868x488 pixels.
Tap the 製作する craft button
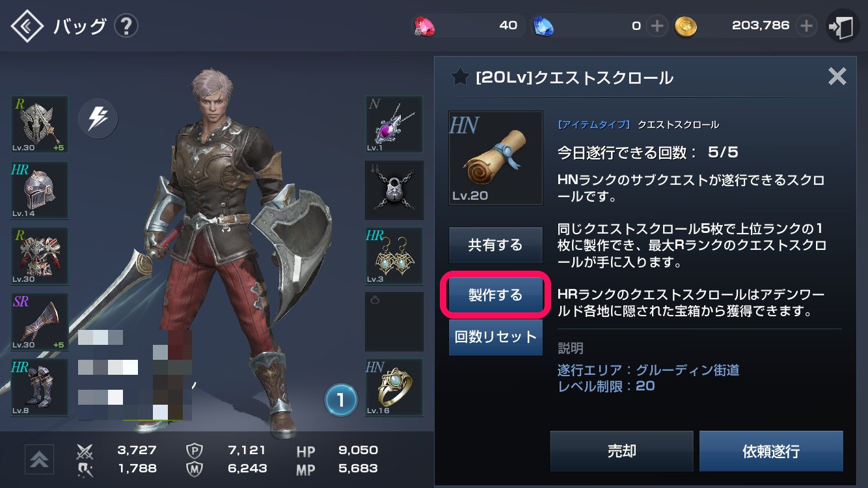click(496, 295)
